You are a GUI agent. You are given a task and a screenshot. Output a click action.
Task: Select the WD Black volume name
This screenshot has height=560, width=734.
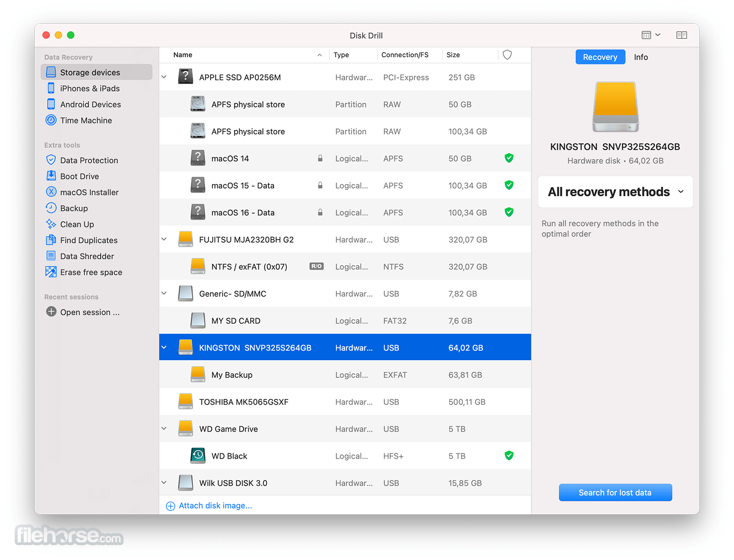click(x=229, y=456)
